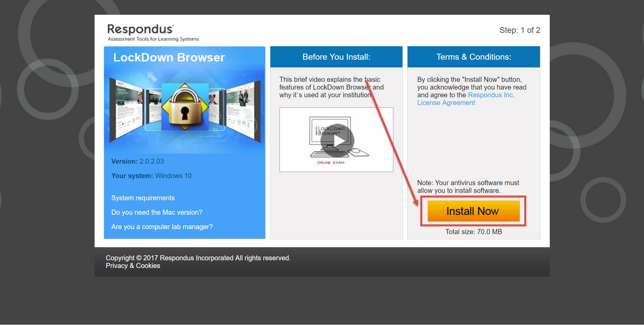Click the 'Before You Install:' header
This screenshot has height=325, width=644.
point(336,57)
